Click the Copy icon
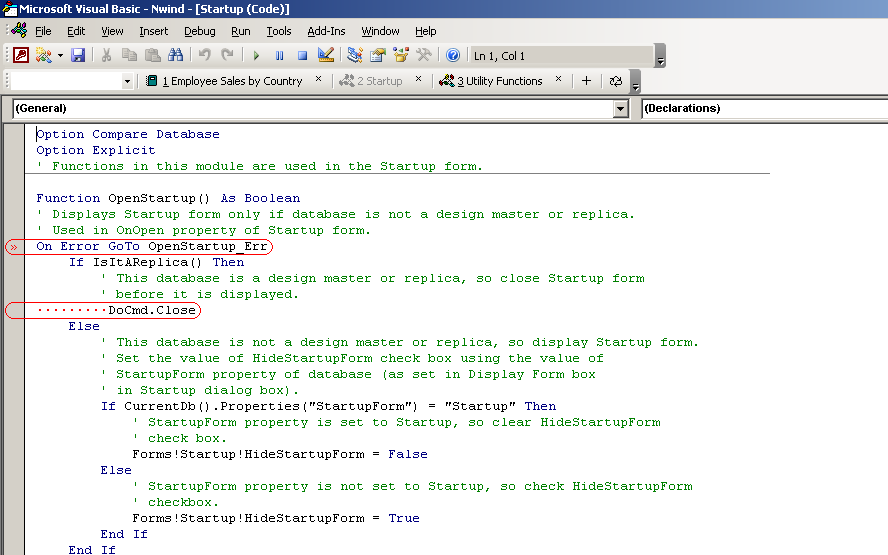 (129, 55)
